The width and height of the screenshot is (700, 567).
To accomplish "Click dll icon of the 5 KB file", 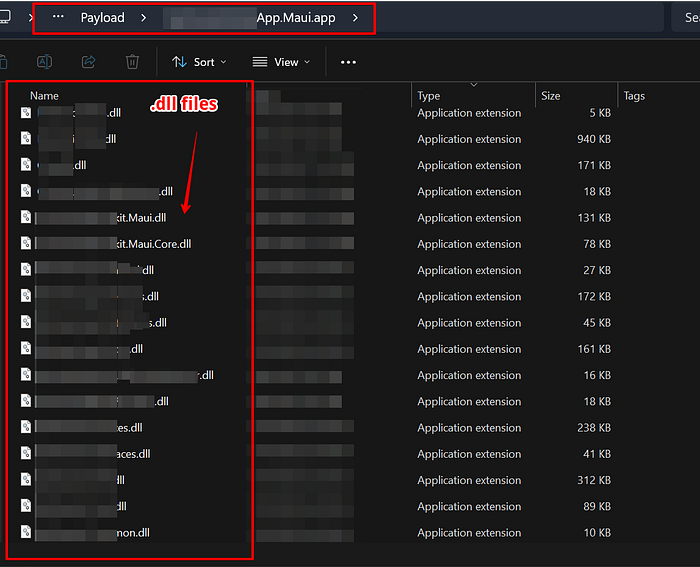I will coord(26,113).
